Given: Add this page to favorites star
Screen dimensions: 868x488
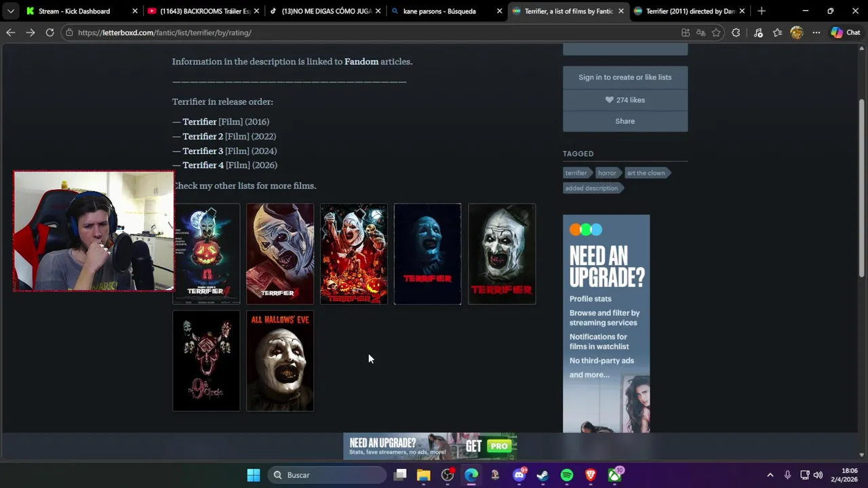Looking at the screenshot, I should click(716, 33).
